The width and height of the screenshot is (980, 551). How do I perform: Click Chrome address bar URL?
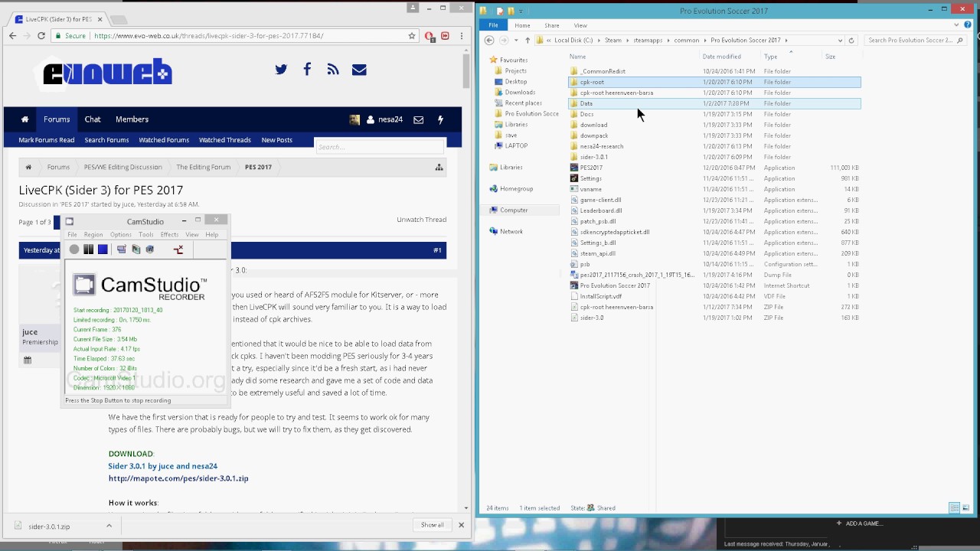[x=208, y=36]
